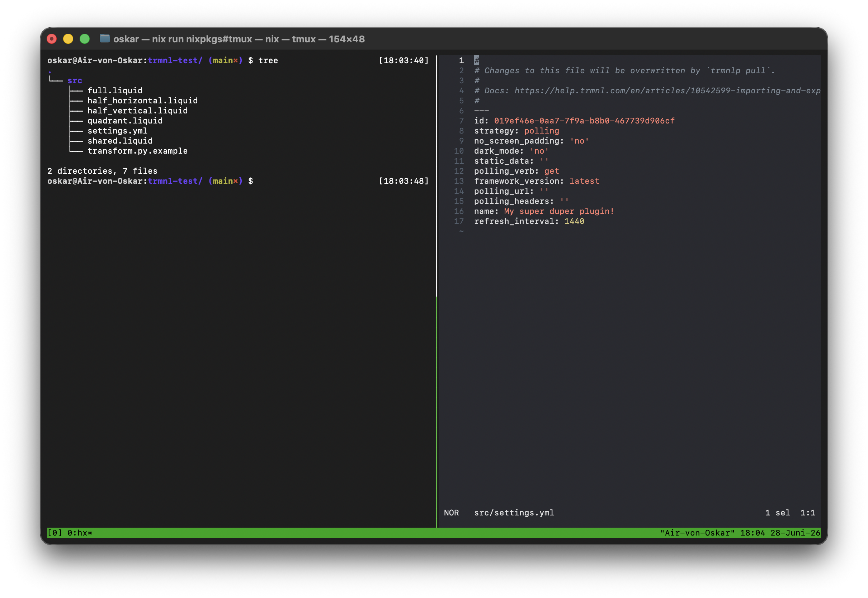Click the polling_verb value 'get'
The image size is (868, 598).
(x=552, y=171)
